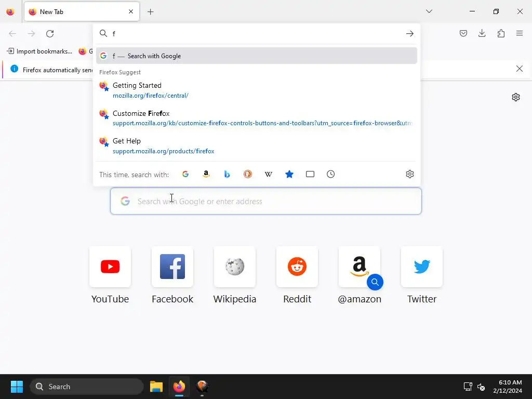Viewport: 532px width, 399px height.
Task: Open search settings gear in dropdown
Action: pyautogui.click(x=410, y=175)
